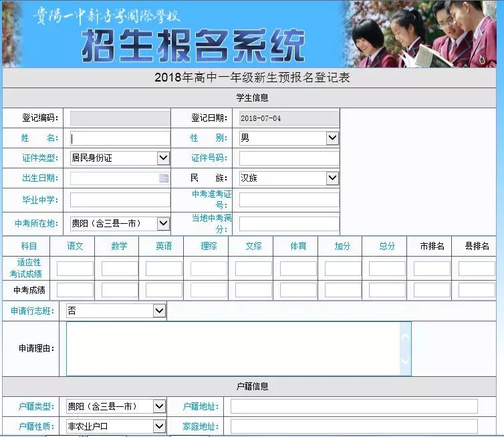
Task: Click 中考成绩 加分 score box
Action: point(343,290)
